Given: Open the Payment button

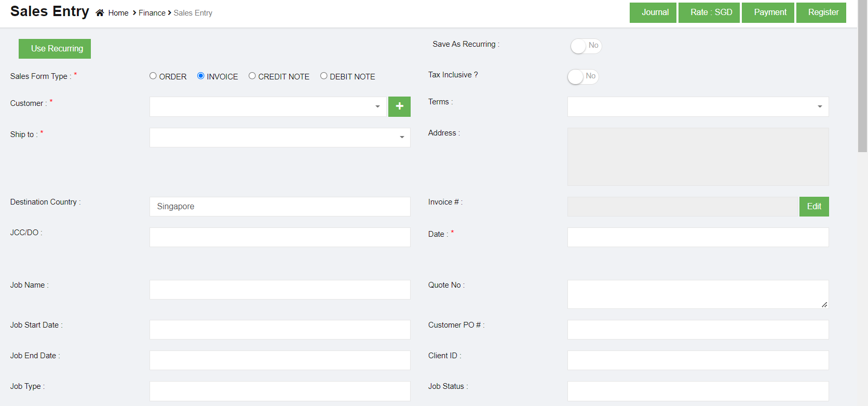Looking at the screenshot, I should 768,12.
